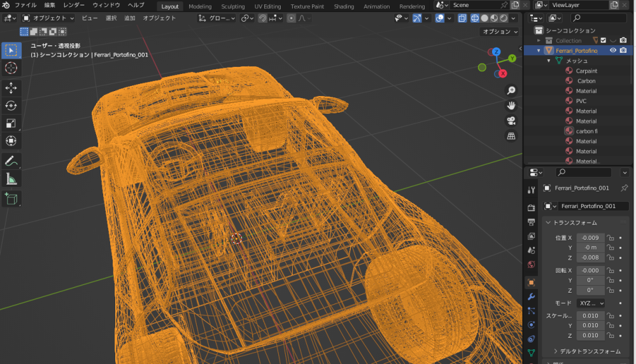
Task: Open the Options dropdown in viewport
Action: point(500,32)
